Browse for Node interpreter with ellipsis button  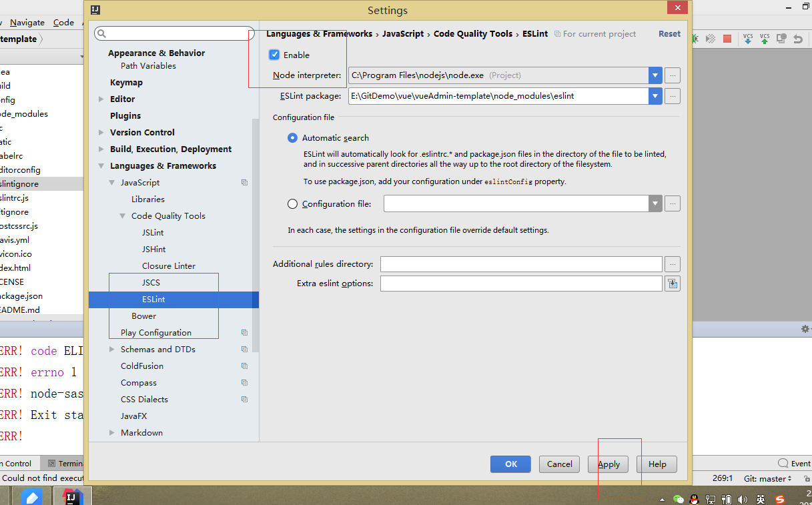point(673,75)
